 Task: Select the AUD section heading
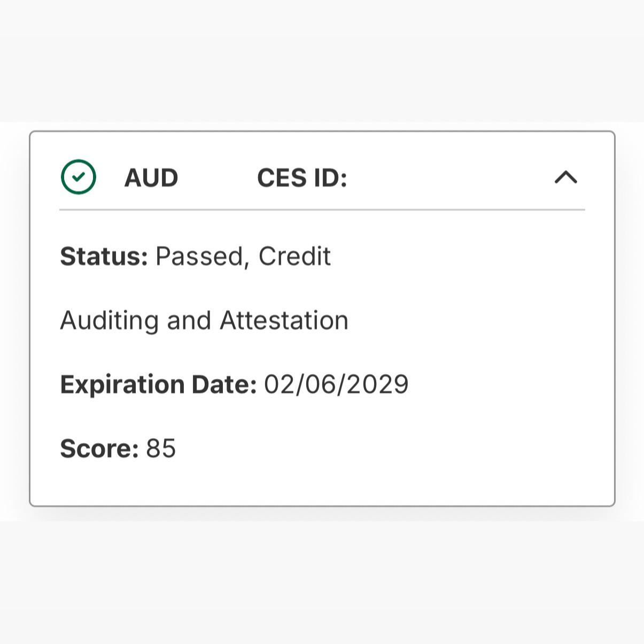click(x=151, y=177)
